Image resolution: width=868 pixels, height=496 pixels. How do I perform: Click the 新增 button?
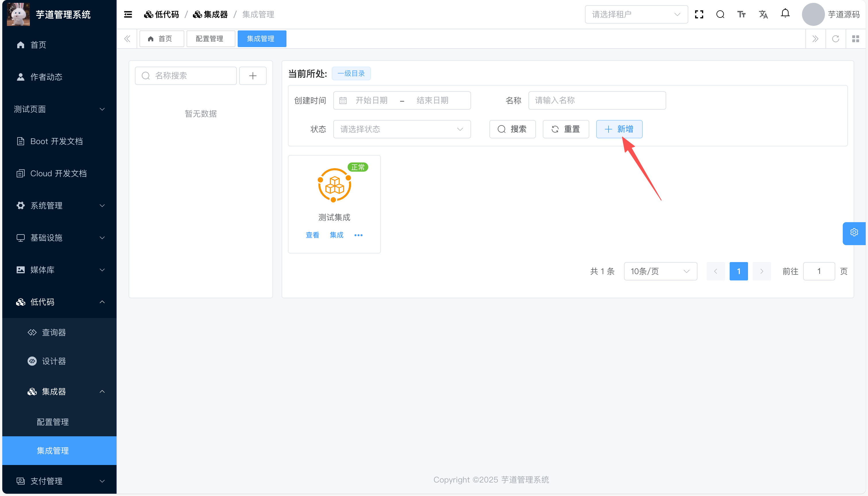(x=619, y=129)
